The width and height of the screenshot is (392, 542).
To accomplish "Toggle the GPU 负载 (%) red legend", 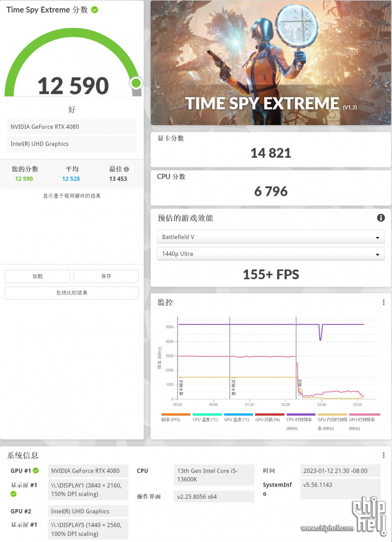I will pyautogui.click(x=270, y=415).
